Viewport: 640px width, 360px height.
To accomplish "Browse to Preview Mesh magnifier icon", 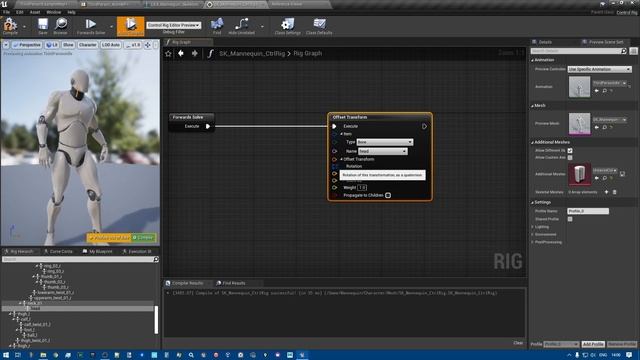I will 604,127.
